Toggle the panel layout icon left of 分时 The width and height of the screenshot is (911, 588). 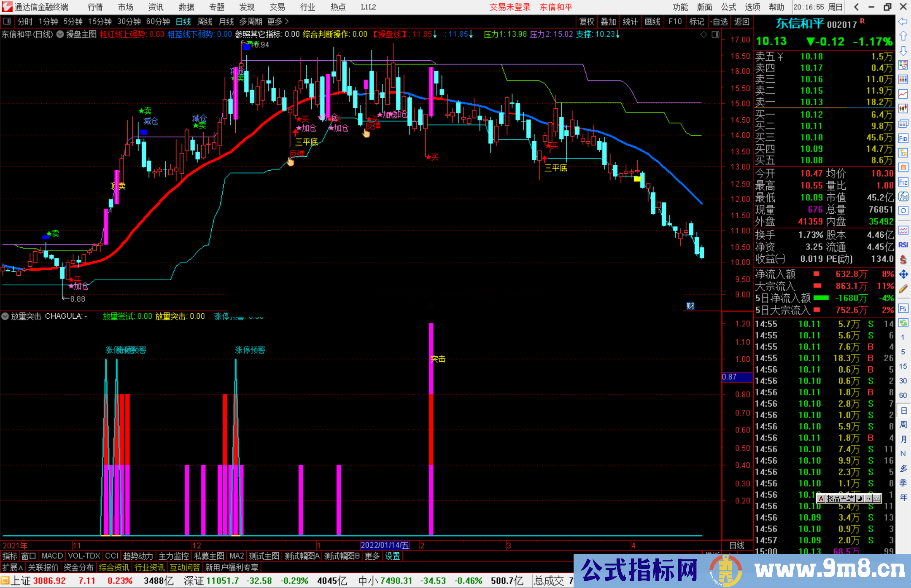(7, 21)
